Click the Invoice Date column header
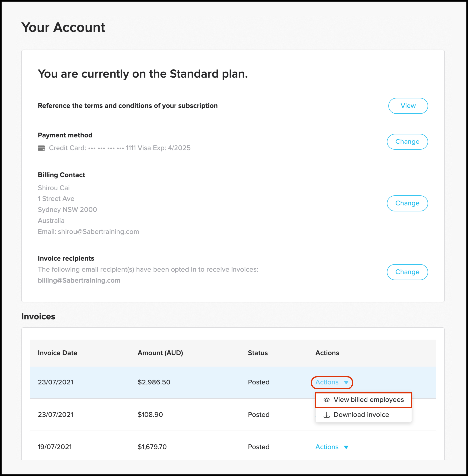This screenshot has height=476, width=468. pyautogui.click(x=58, y=353)
